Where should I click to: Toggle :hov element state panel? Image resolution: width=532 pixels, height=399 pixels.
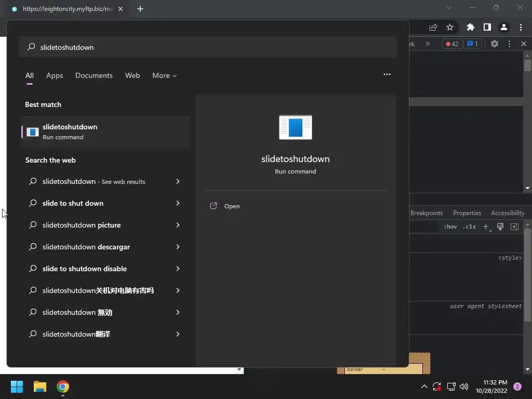(450, 227)
